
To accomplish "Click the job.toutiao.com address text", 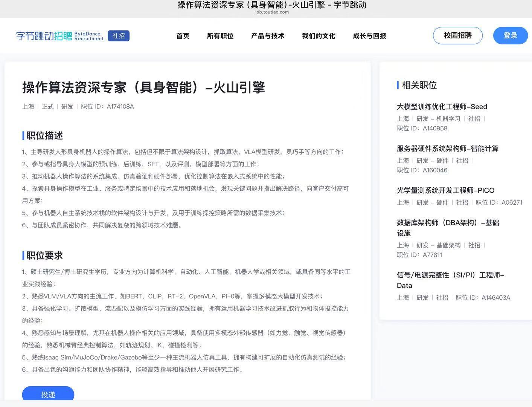I will [x=272, y=12].
